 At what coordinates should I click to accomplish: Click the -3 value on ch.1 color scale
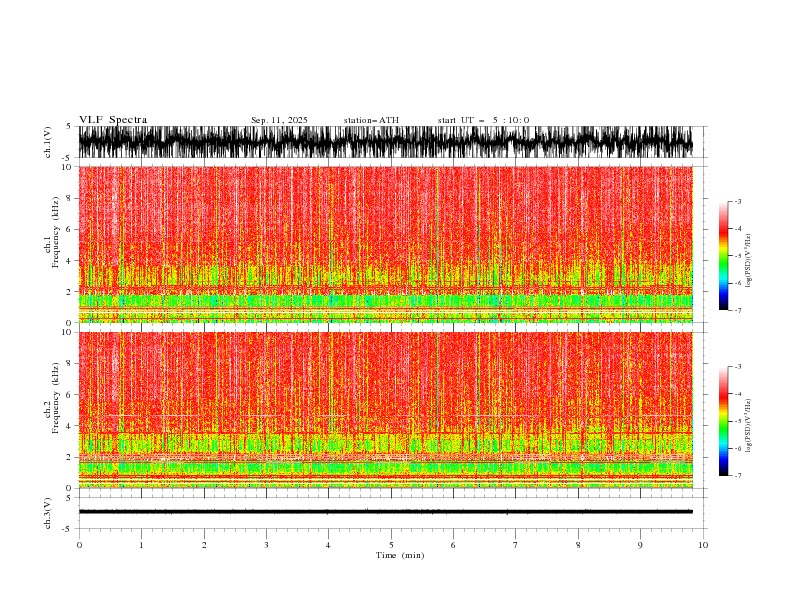[x=737, y=201]
